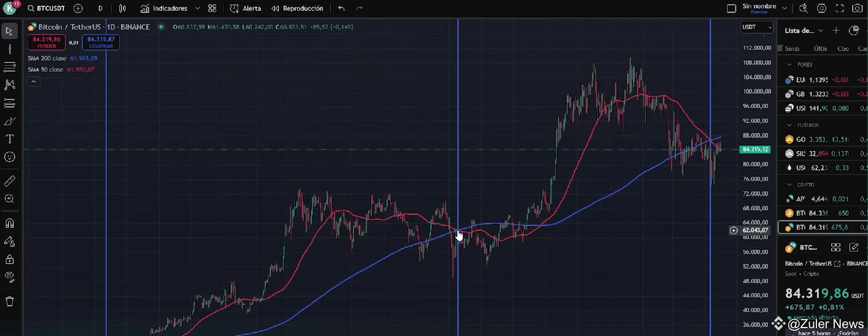The height and width of the screenshot is (336, 868).
Task: Open the Fibonacci and Gann tools
Action: tap(9, 67)
